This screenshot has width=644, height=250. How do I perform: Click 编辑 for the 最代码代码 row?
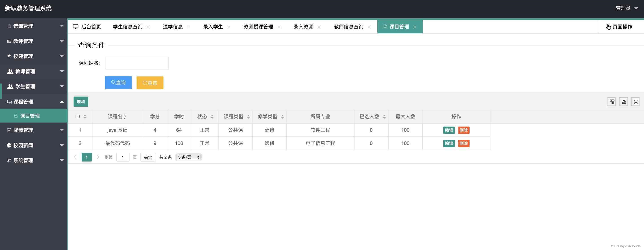[x=449, y=143]
